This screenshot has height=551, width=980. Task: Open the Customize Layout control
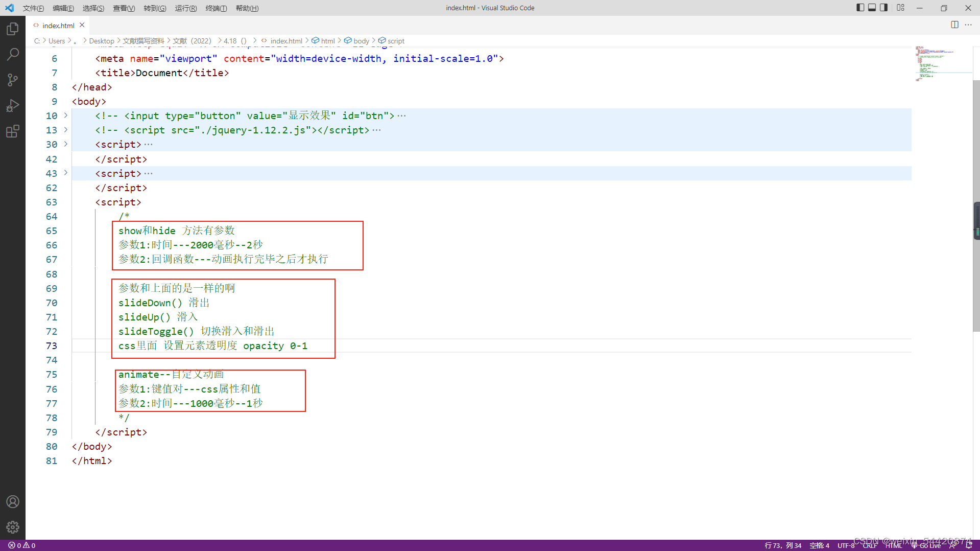[901, 8]
